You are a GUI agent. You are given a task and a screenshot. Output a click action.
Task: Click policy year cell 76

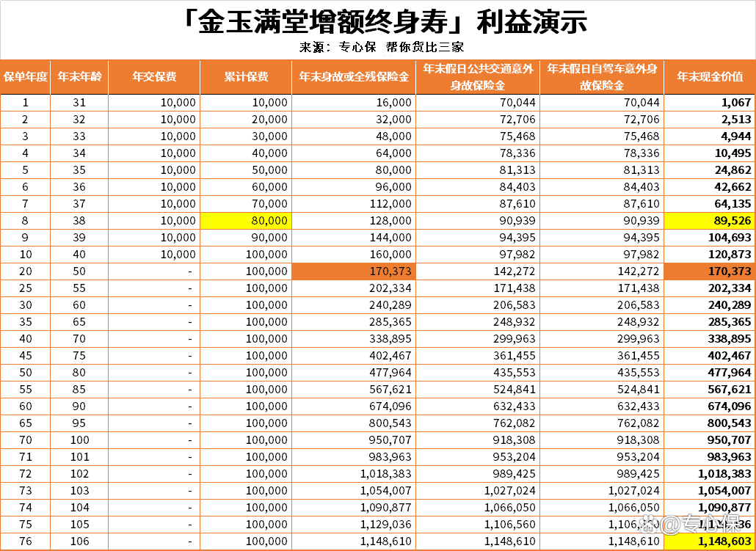(x=26, y=541)
